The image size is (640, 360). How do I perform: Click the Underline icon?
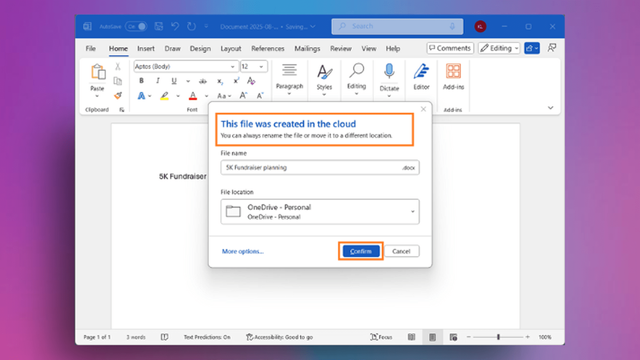(x=174, y=81)
